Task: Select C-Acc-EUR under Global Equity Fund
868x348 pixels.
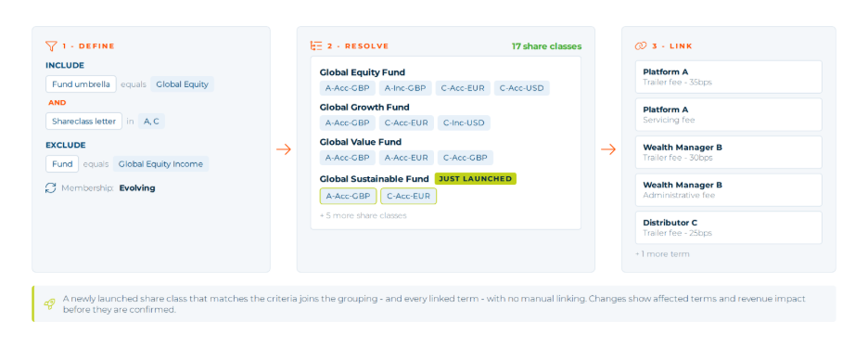Action: click(x=463, y=88)
